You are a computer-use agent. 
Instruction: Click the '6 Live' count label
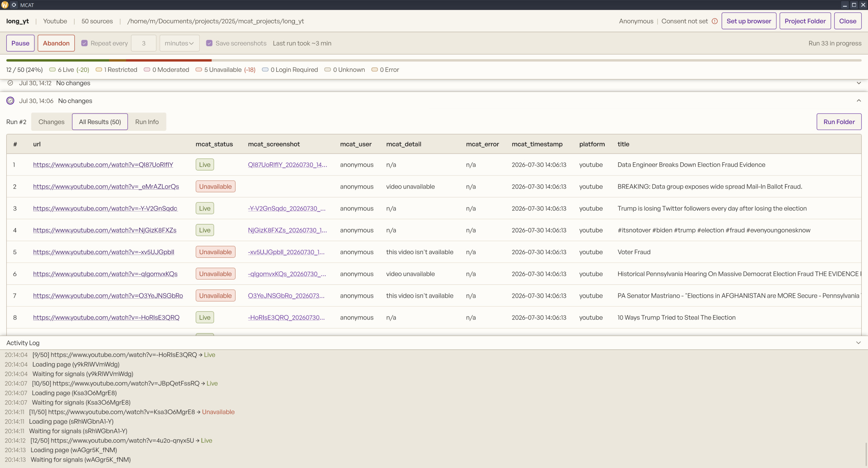point(66,69)
